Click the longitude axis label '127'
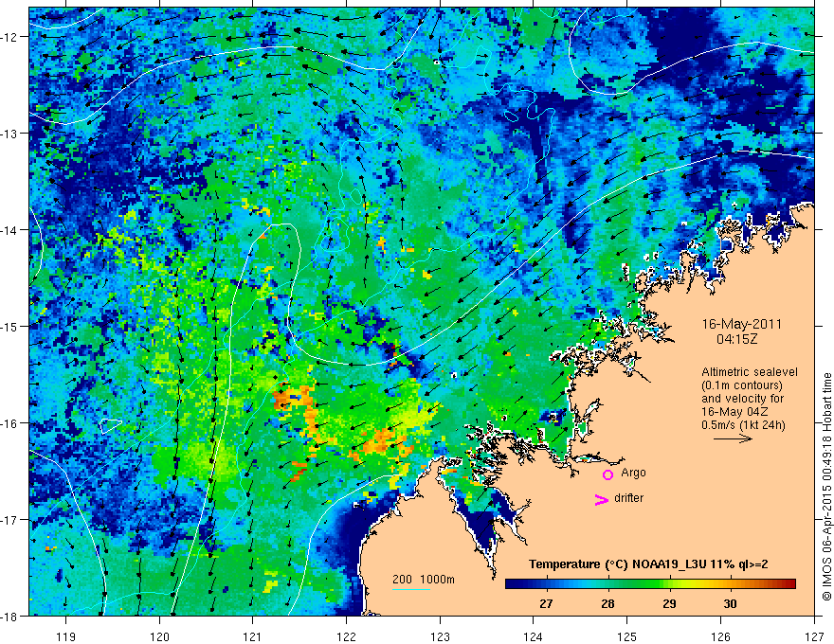The height and width of the screenshot is (644, 834). (814, 636)
